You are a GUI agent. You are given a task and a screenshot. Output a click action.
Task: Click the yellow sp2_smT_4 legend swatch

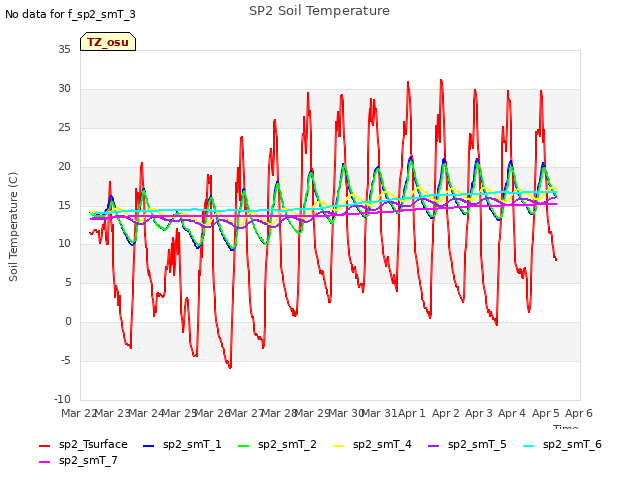coord(338,446)
